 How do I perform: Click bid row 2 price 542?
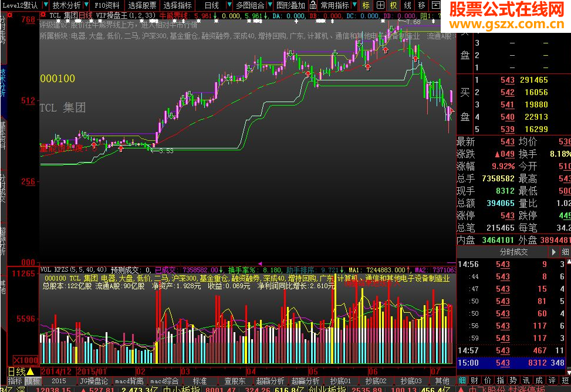[x=507, y=92]
